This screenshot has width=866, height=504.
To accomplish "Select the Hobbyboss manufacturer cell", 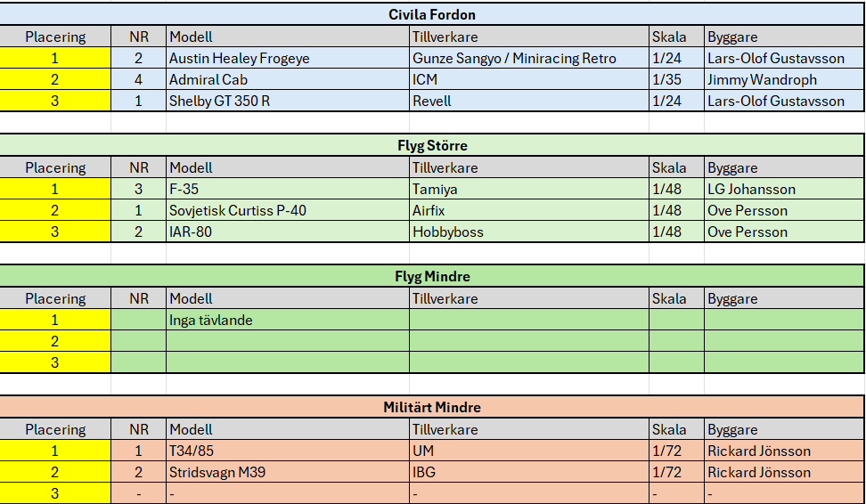I will [x=448, y=232].
